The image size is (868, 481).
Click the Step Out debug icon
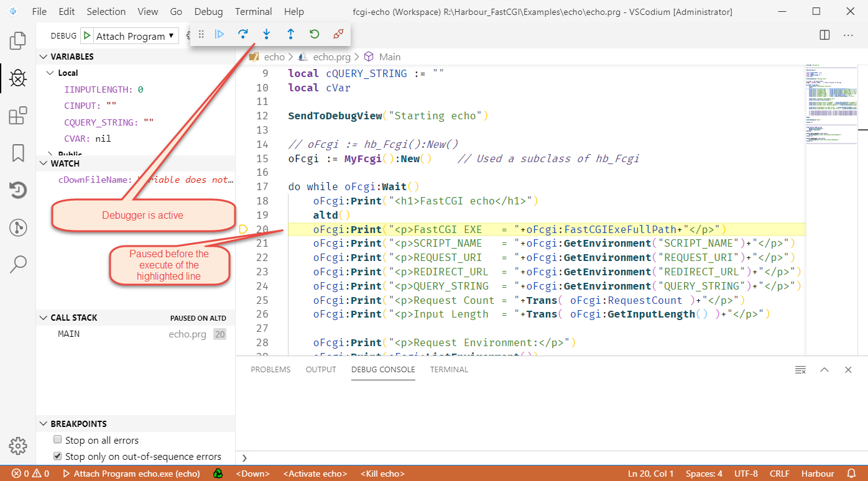click(x=290, y=34)
